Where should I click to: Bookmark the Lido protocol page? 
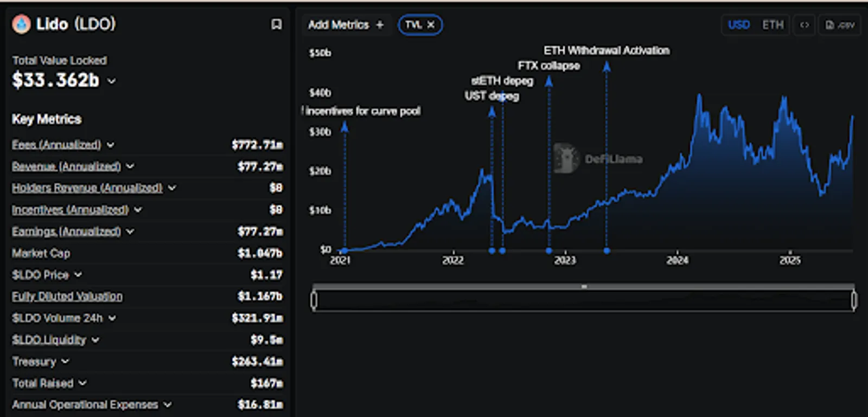coord(276,24)
